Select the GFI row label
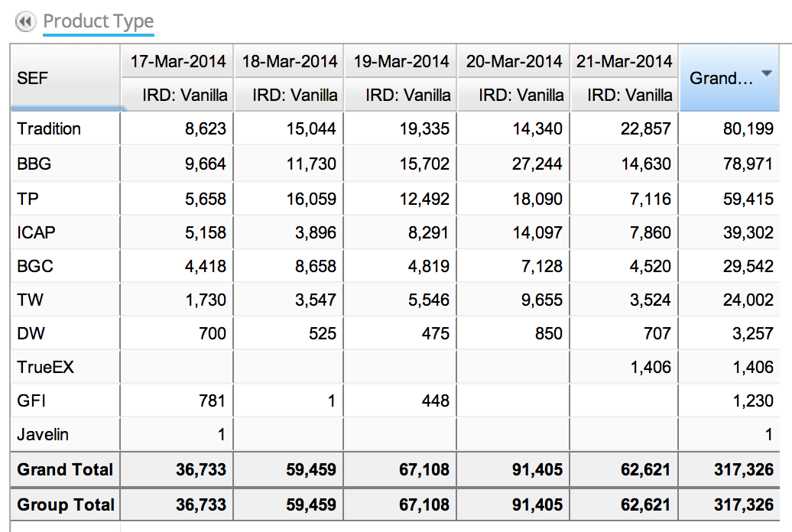The width and height of the screenshot is (792, 532). coord(31,401)
